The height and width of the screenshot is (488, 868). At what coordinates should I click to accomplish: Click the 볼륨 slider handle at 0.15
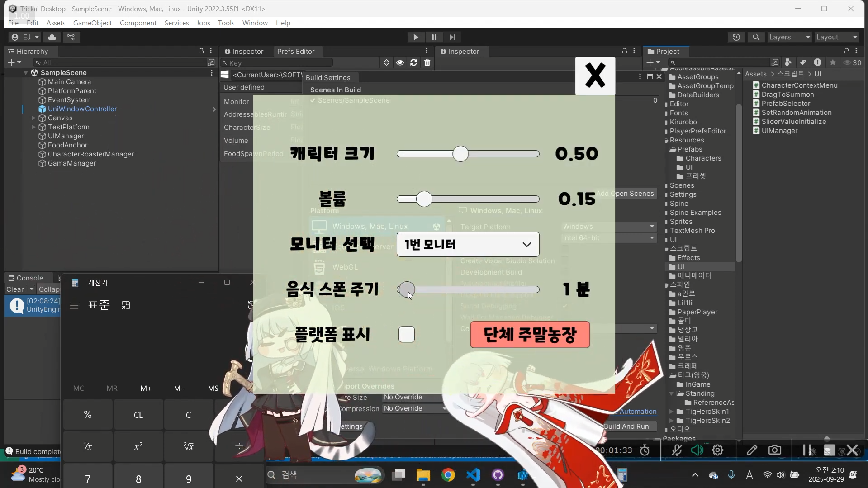tap(424, 199)
